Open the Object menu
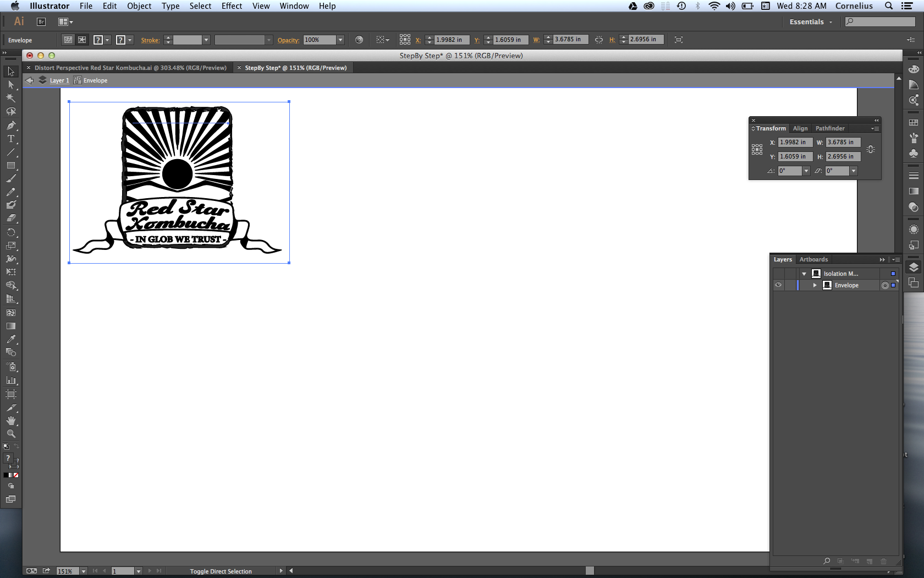This screenshot has width=924, height=578. (x=139, y=6)
